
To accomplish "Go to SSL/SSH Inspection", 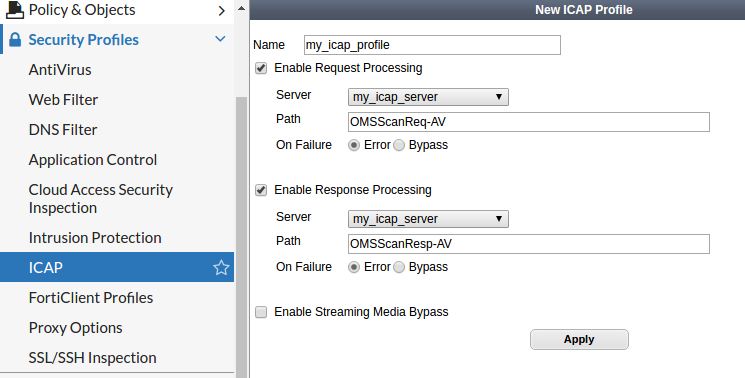I will point(93,358).
